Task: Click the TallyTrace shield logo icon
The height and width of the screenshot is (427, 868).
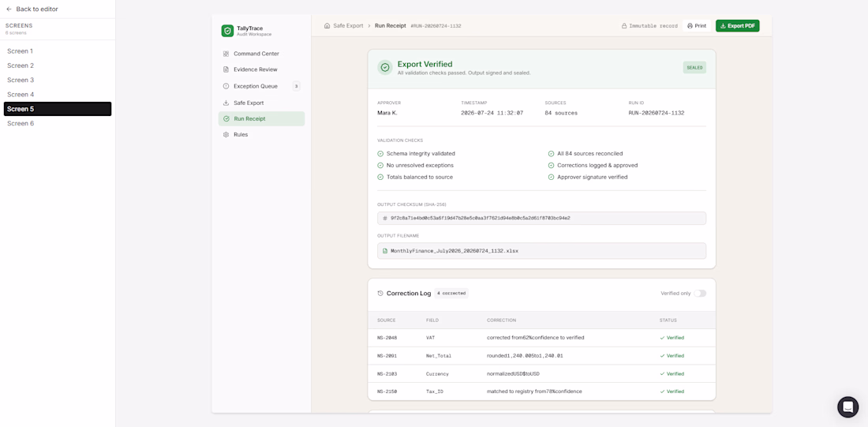Action: (x=227, y=31)
